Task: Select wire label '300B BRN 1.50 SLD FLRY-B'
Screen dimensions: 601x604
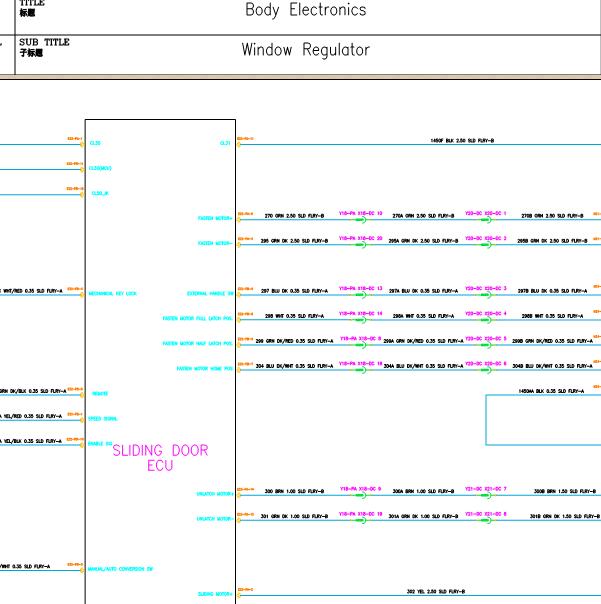Action: click(565, 491)
